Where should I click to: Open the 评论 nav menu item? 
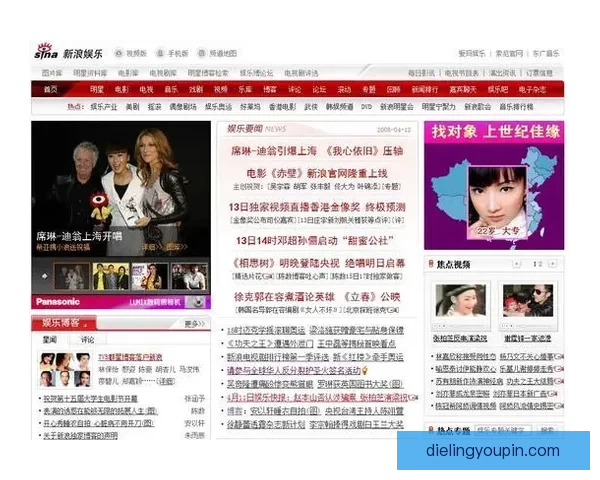coord(294,90)
